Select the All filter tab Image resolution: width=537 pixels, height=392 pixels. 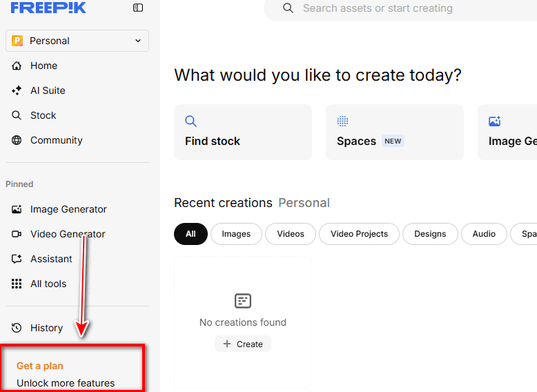[x=191, y=234]
